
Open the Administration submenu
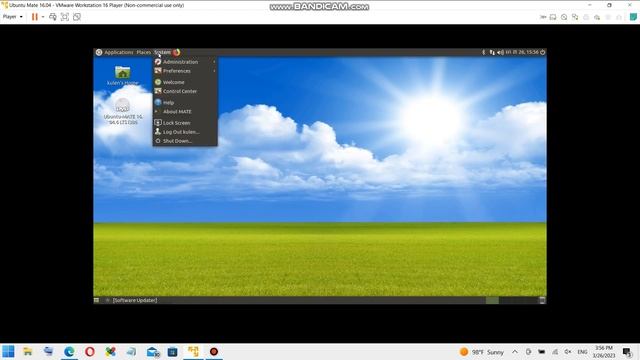[185, 62]
